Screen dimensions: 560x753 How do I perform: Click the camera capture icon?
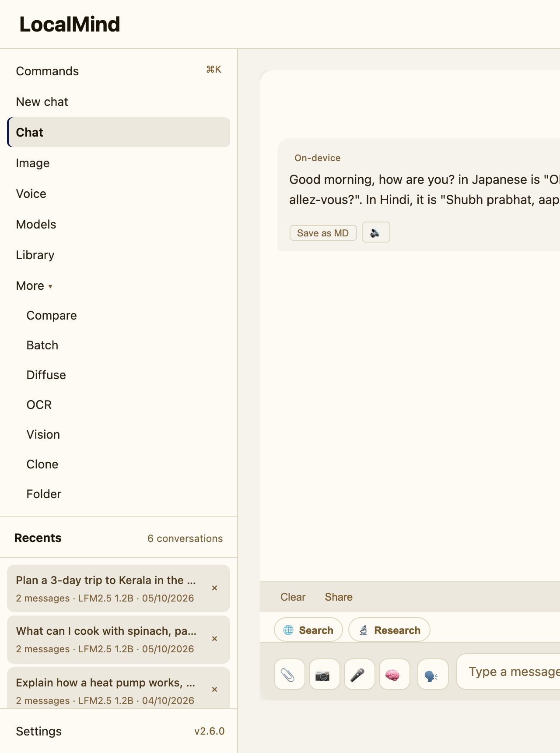[324, 674]
